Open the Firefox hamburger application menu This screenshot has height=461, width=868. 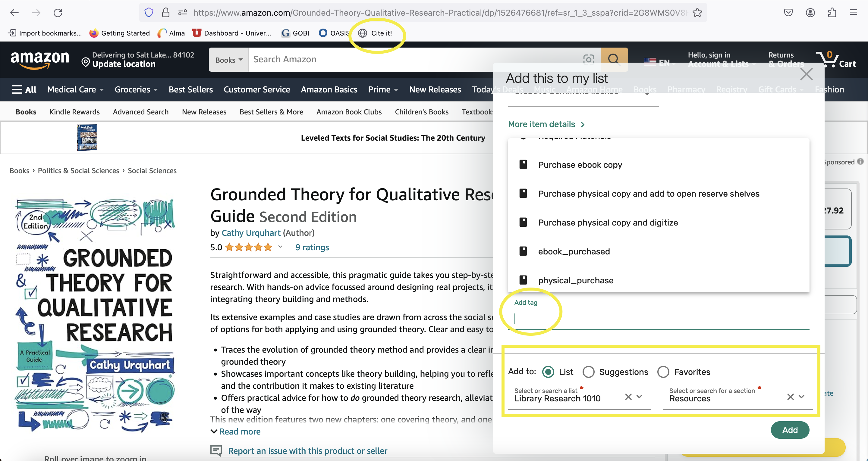point(854,13)
